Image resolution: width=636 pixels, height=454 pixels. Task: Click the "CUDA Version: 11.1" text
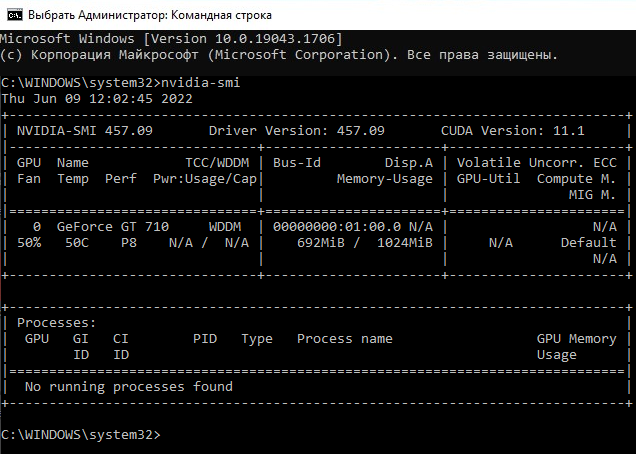click(513, 131)
